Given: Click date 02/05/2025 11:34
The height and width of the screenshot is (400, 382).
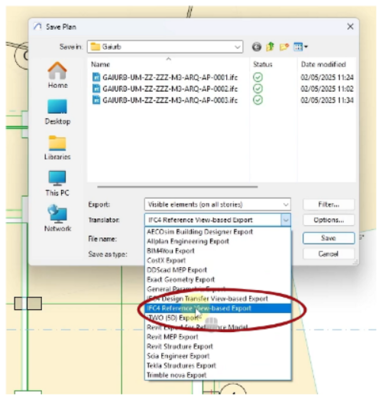Looking at the screenshot, I should [327, 100].
